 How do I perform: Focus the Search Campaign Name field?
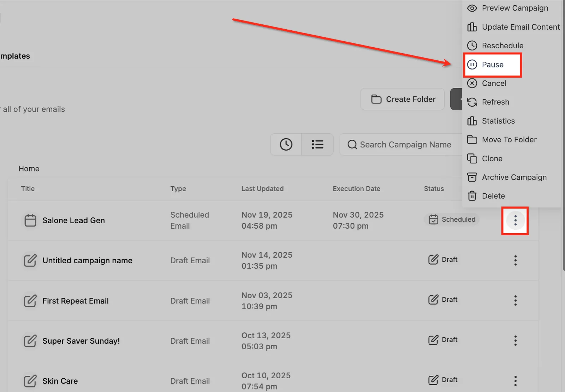click(x=401, y=145)
